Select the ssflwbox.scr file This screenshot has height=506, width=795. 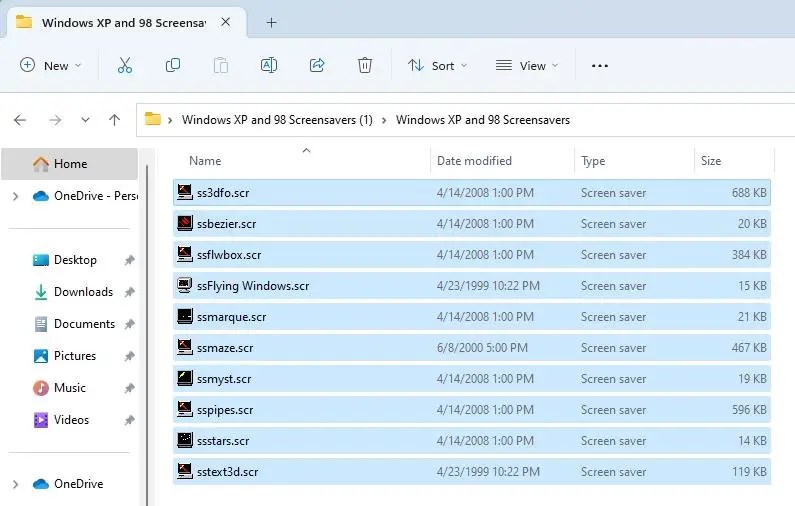[x=472, y=255]
